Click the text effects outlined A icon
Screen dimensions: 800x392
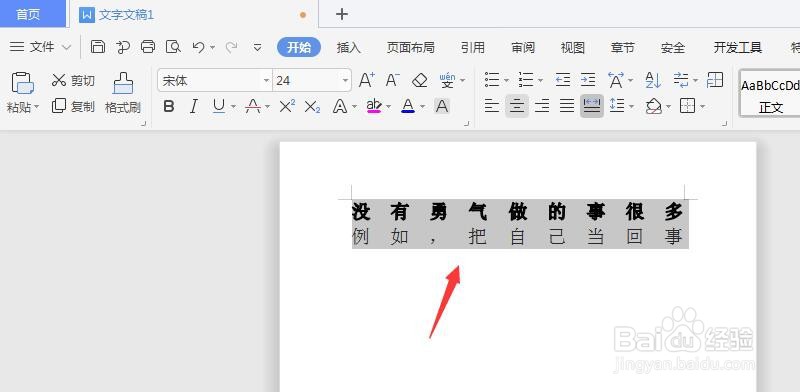tap(340, 107)
